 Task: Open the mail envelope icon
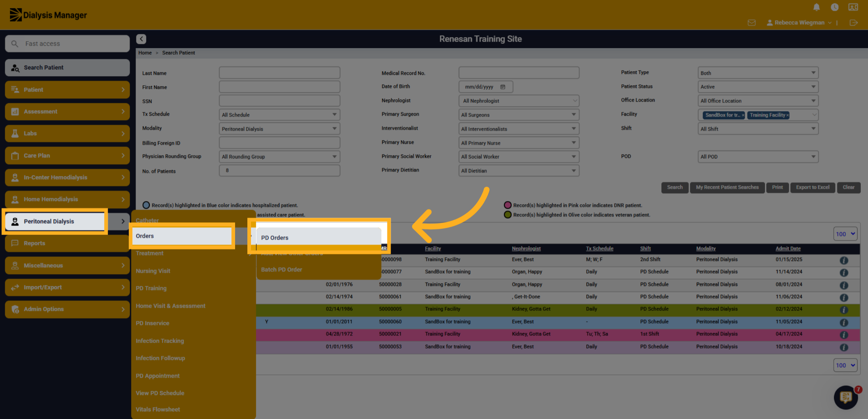(752, 23)
